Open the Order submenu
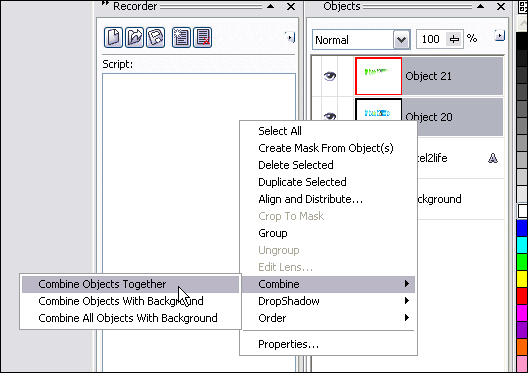This screenshot has width=528, height=373. tap(328, 318)
